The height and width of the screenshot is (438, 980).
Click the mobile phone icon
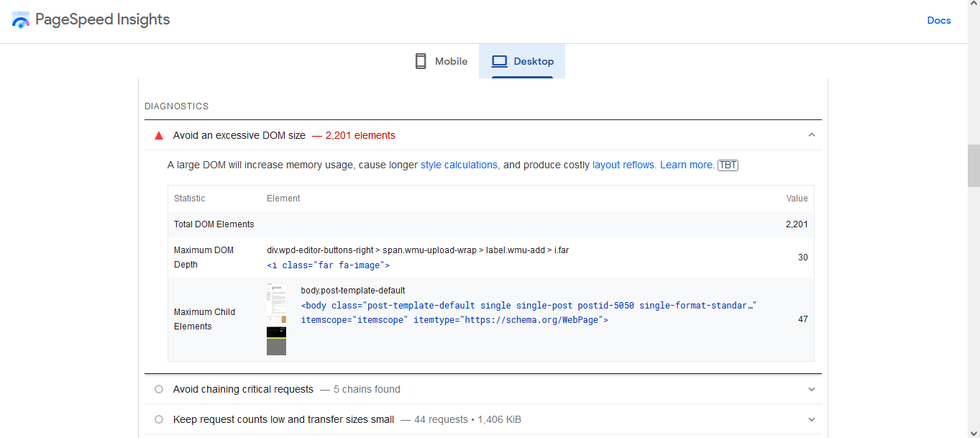click(x=421, y=61)
